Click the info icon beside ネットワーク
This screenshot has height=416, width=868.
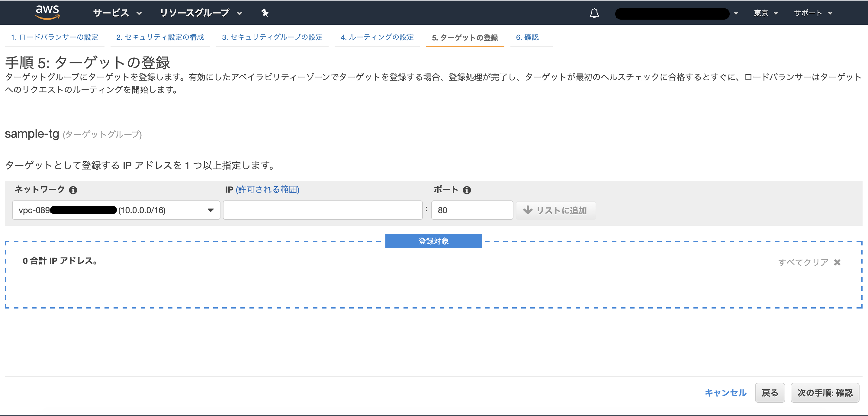pos(73,190)
